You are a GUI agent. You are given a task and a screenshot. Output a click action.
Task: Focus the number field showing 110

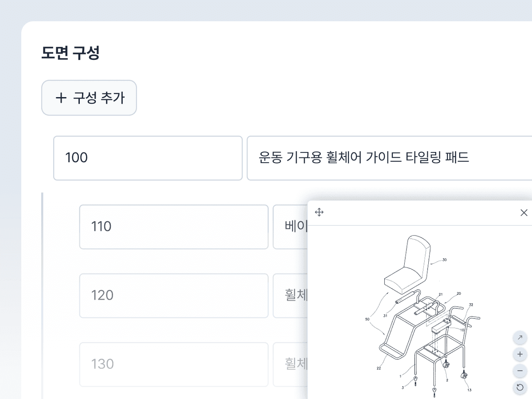pyautogui.click(x=173, y=227)
